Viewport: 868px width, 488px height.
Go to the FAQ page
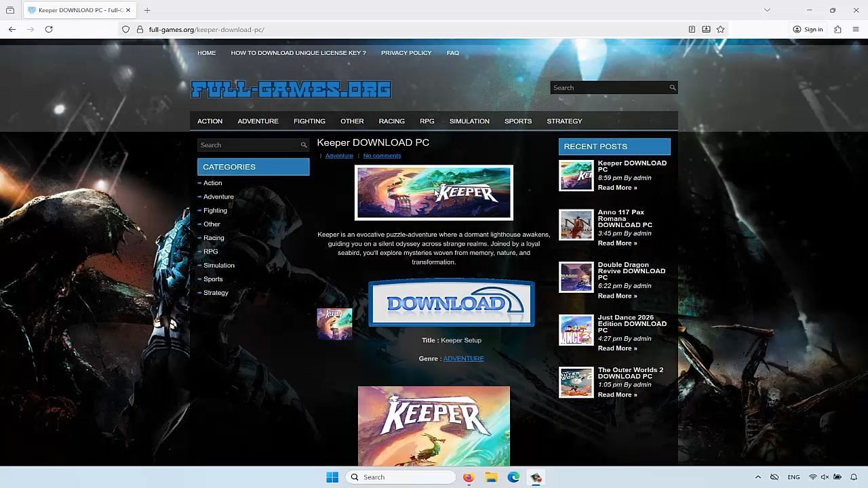point(452,53)
